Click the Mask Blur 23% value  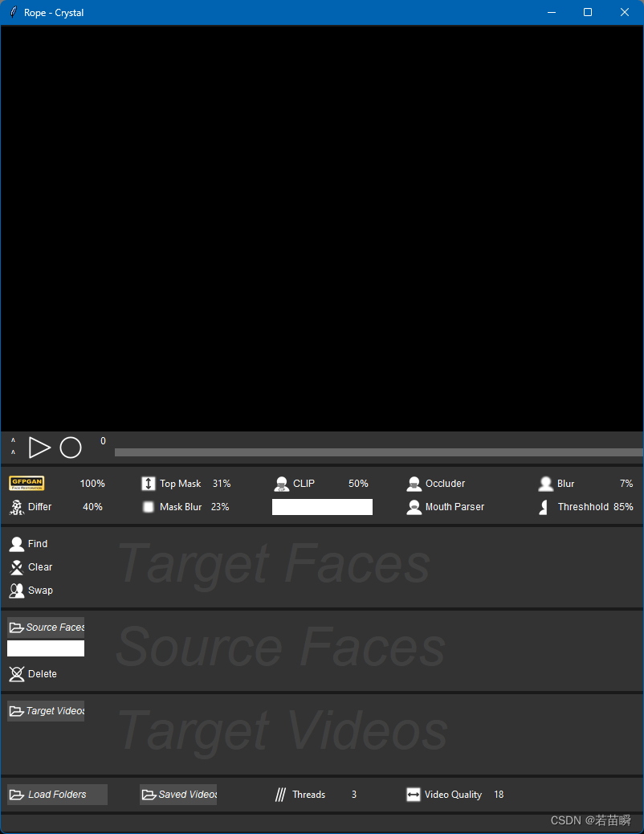[220, 507]
